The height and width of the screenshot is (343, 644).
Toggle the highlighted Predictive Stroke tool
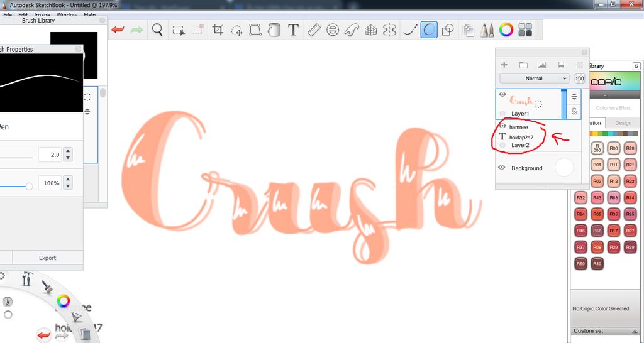tap(428, 30)
